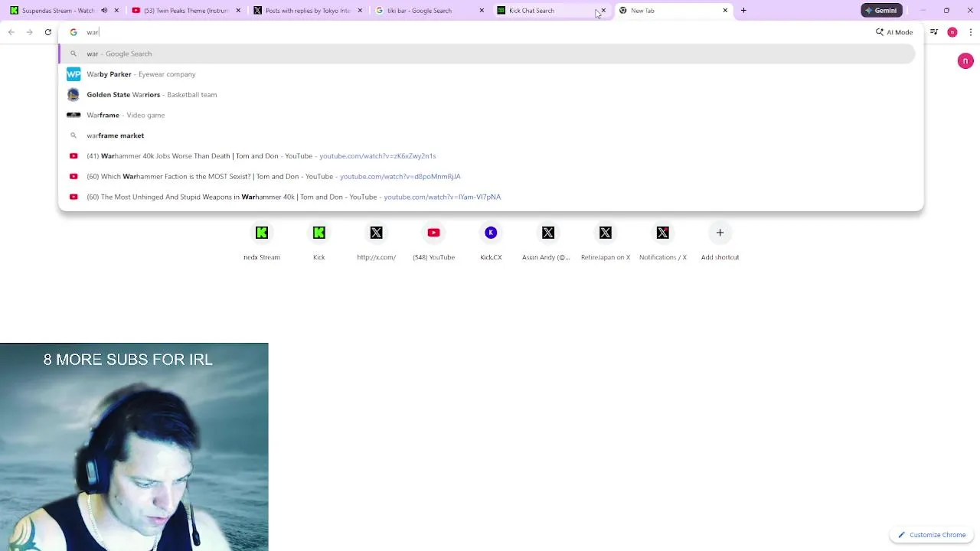Click the browser forward arrow

tap(29, 32)
